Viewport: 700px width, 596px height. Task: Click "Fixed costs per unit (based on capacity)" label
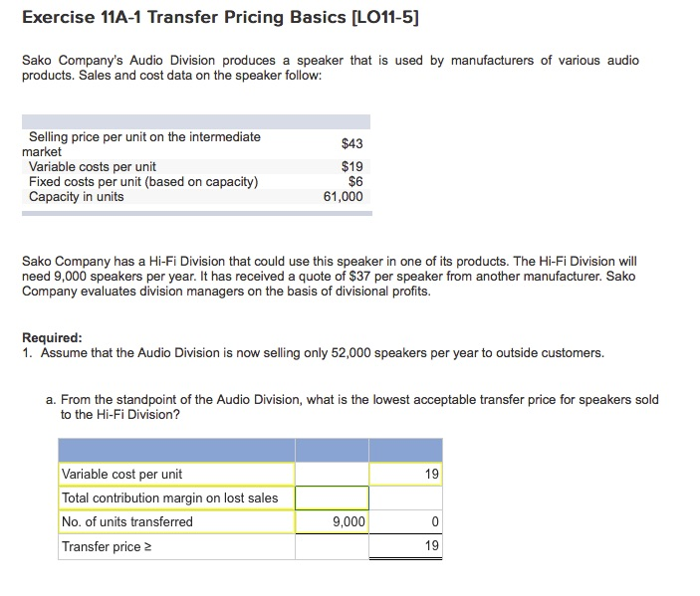[143, 181]
